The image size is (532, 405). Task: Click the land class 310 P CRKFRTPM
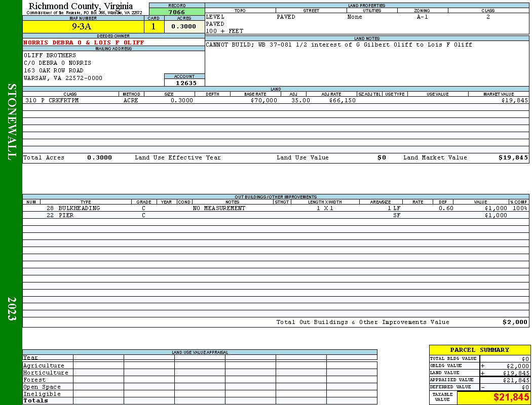coord(52,100)
